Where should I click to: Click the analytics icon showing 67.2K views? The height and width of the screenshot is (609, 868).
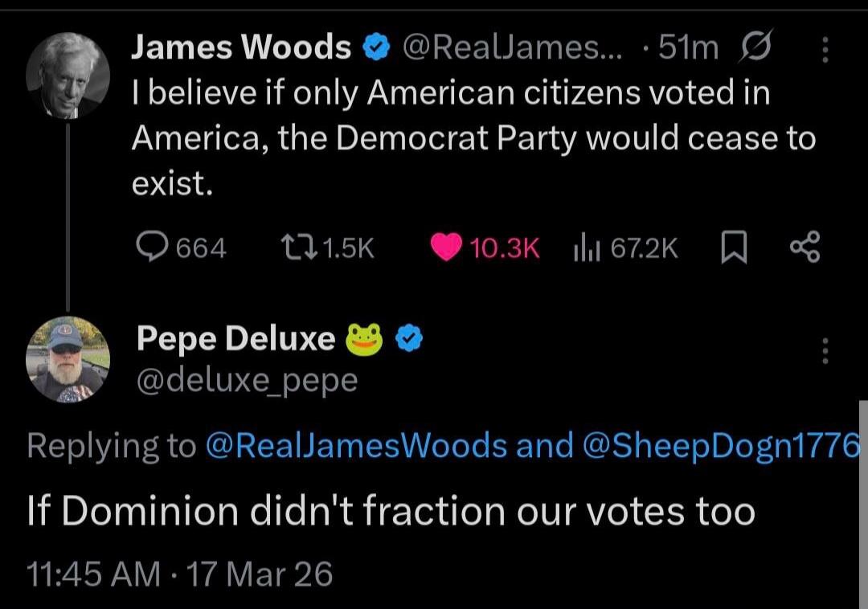pyautogui.click(x=586, y=247)
